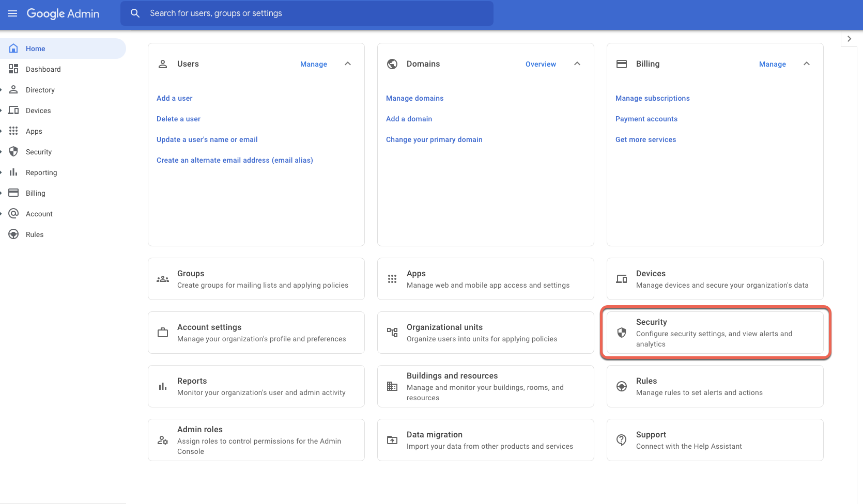Click the Organizational units hierarchy icon

point(392,333)
